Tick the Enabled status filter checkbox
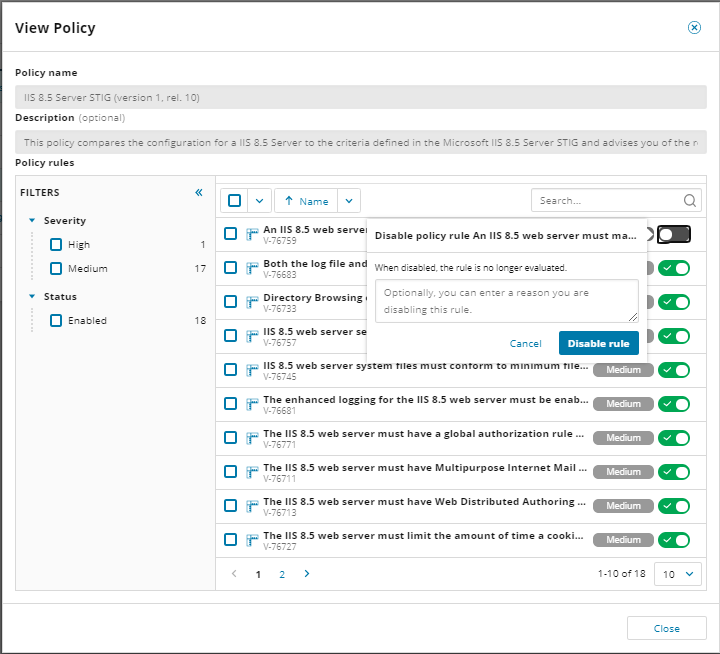Image resolution: width=720 pixels, height=654 pixels. click(x=56, y=321)
